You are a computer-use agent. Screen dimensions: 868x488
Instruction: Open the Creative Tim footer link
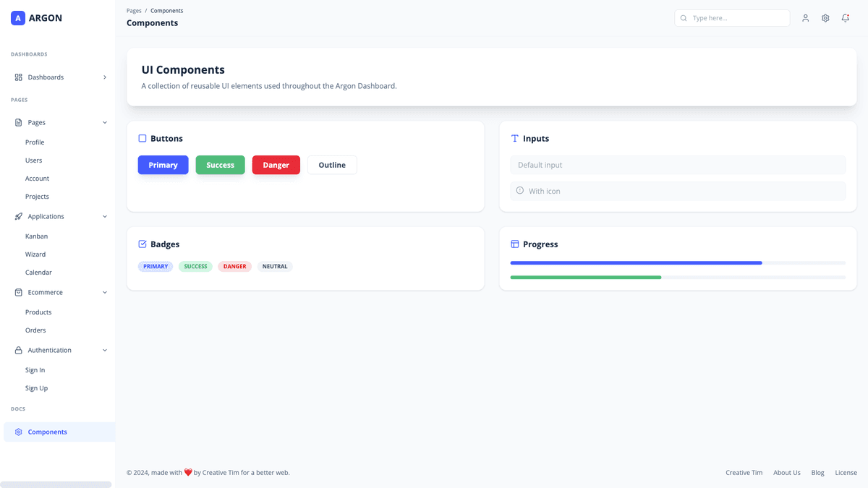744,472
